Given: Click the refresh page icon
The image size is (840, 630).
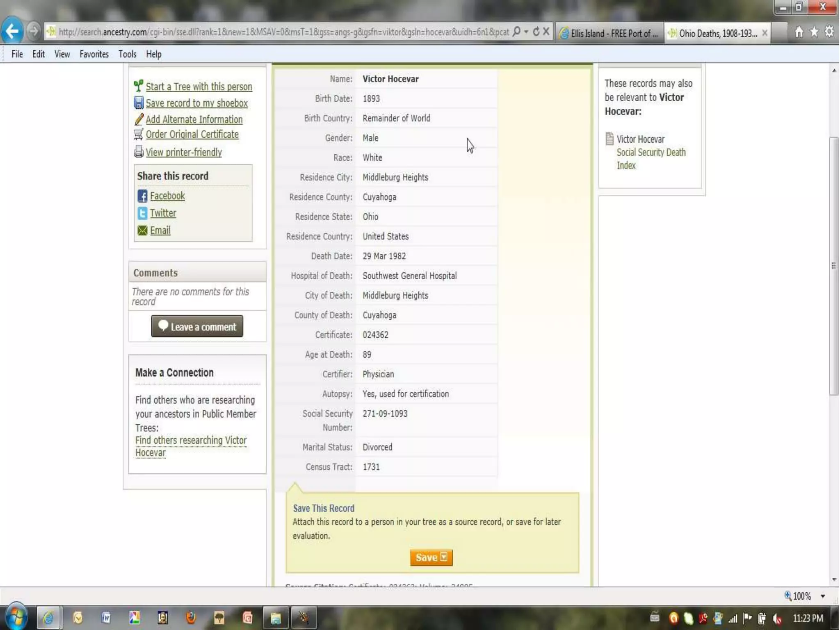Looking at the screenshot, I should [x=536, y=32].
